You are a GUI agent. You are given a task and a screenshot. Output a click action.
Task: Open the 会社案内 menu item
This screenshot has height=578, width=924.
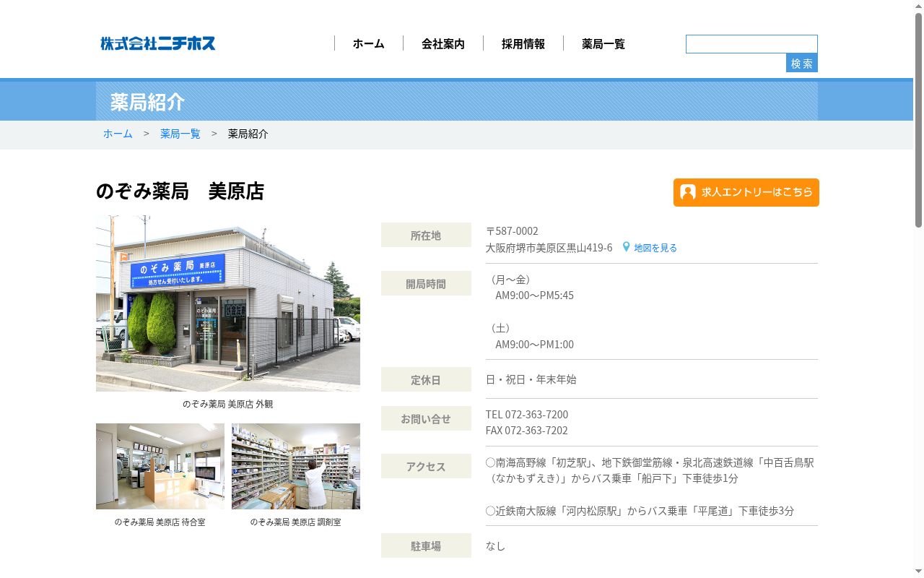coord(443,44)
